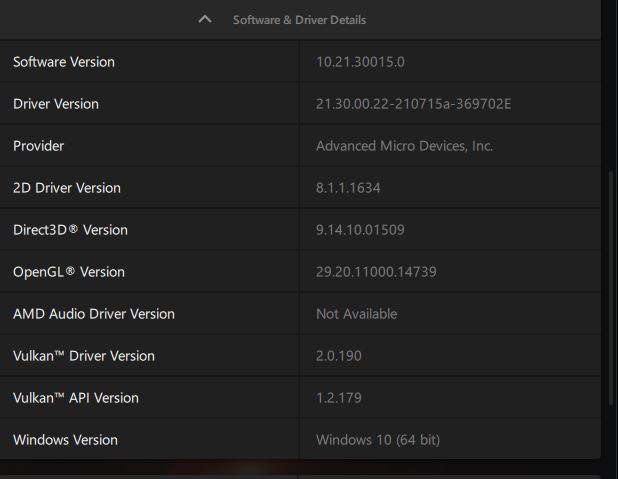Select the Direct3D Version label
Viewport: 618px width, 479px height.
(70, 230)
